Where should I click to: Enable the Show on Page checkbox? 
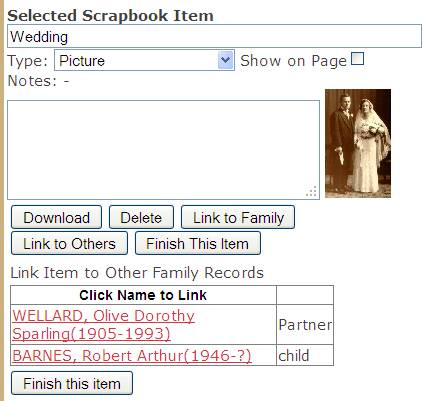(357, 59)
